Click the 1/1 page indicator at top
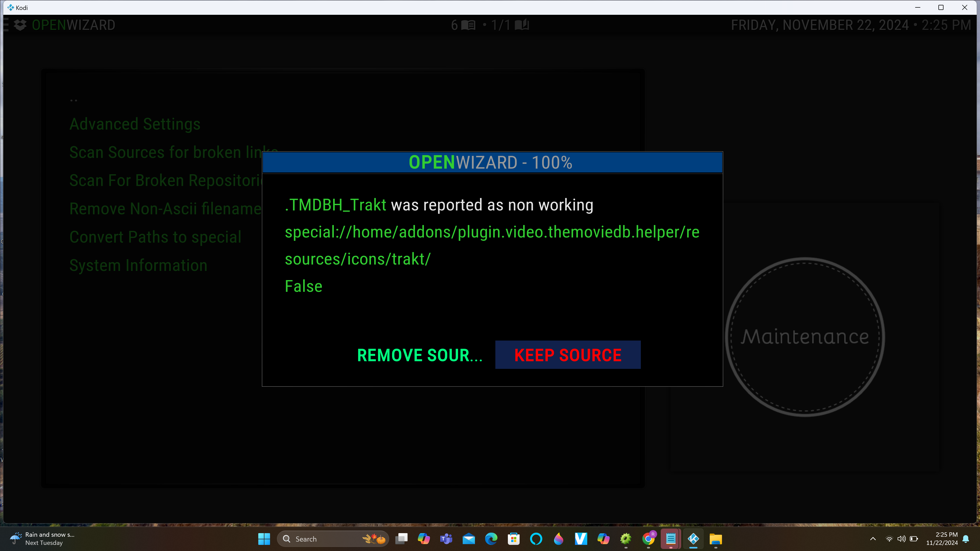This screenshot has height=551, width=980. coord(510,25)
